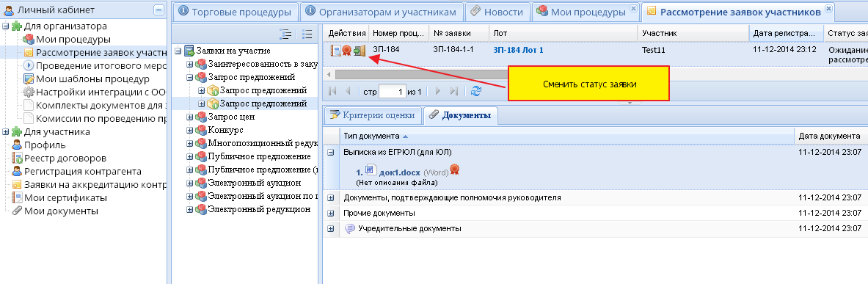Click Участник column header
Viewport: 868px width, 284px height.
tap(693, 33)
